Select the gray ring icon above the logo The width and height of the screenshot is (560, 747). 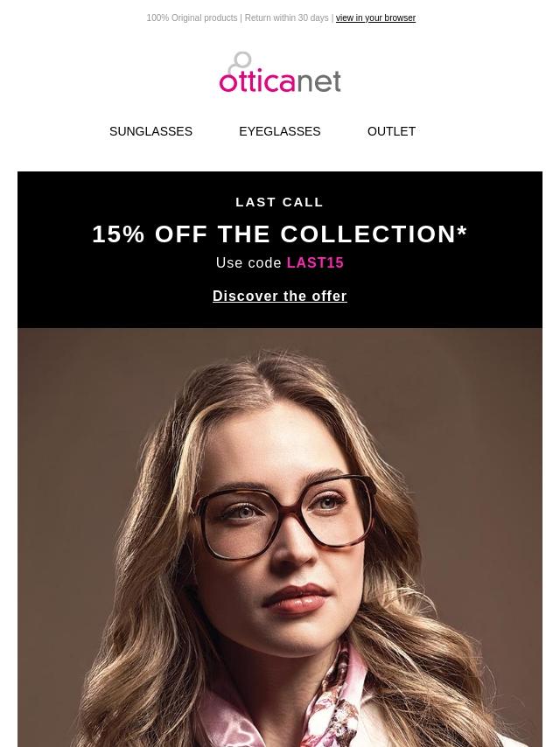(x=240, y=62)
